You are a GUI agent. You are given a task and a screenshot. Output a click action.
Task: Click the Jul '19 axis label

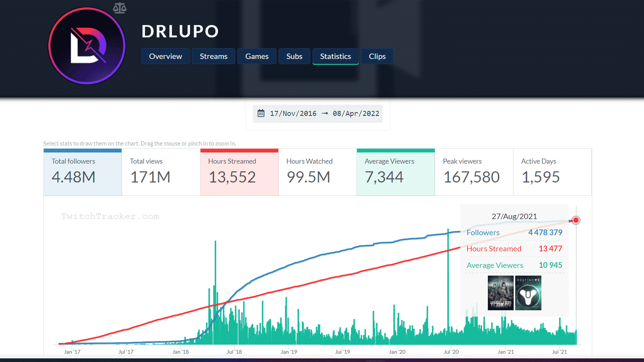pyautogui.click(x=342, y=352)
